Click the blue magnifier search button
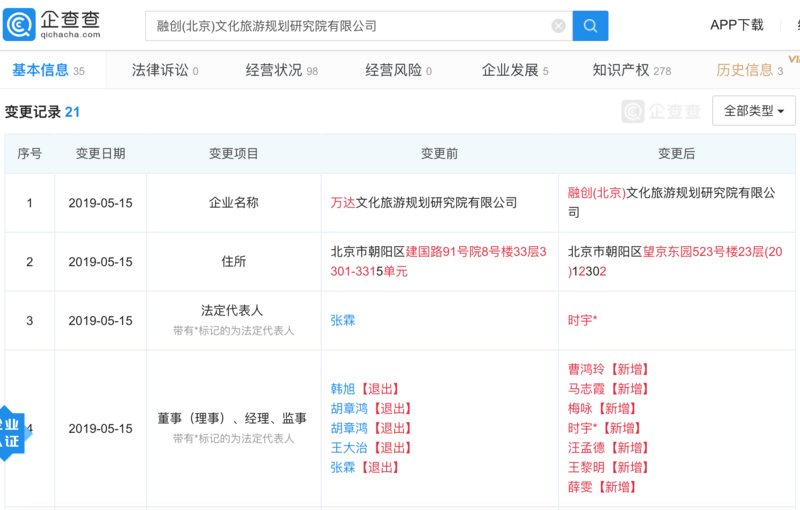Screen dimensions: 800x510 (x=590, y=26)
